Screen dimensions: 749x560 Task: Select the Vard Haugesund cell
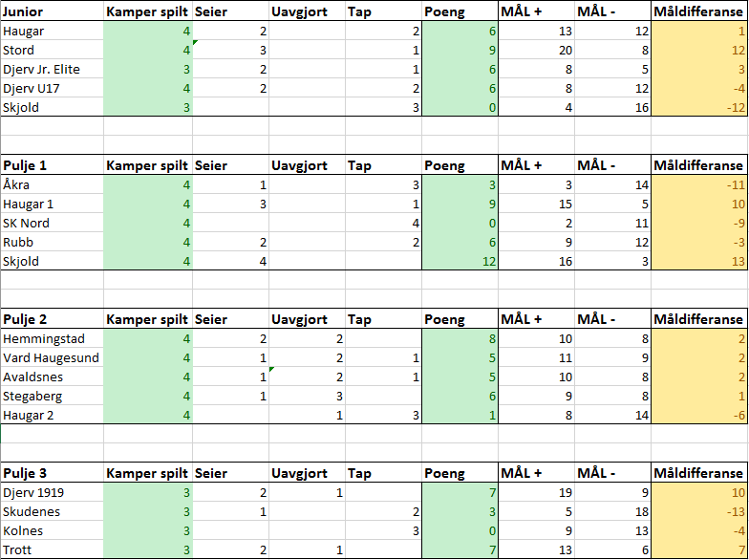(52, 357)
